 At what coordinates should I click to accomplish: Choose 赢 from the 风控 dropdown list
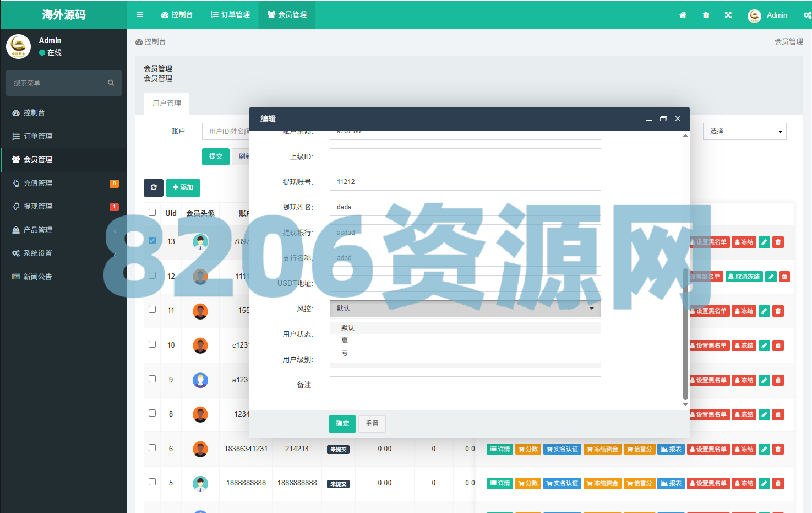[345, 341]
